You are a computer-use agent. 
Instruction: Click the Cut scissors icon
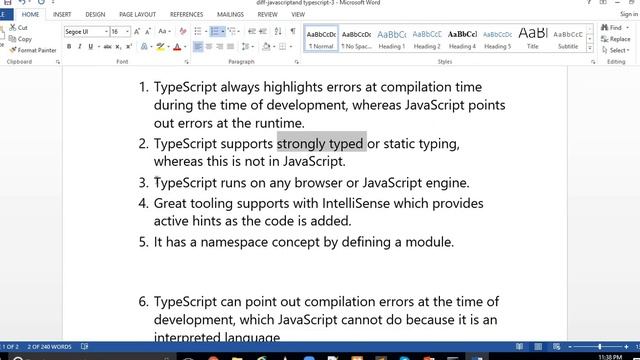[13, 27]
